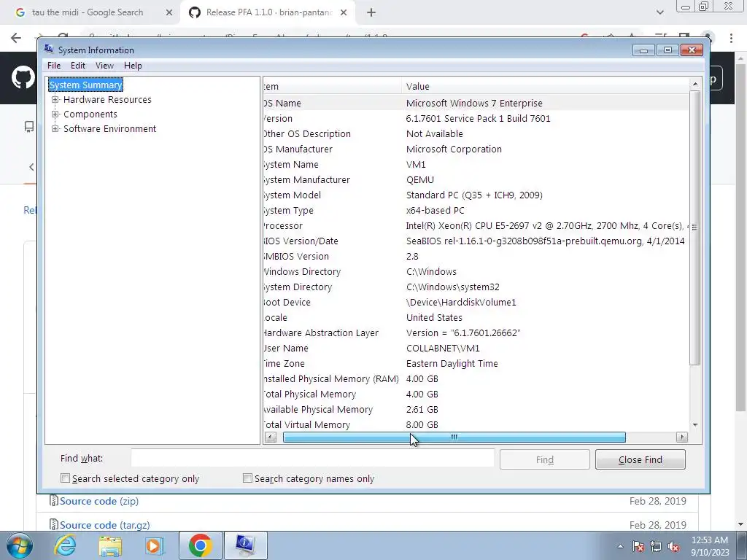Click the Source code (tar.gz) file icon
The height and width of the screenshot is (560, 747).
coord(54,524)
